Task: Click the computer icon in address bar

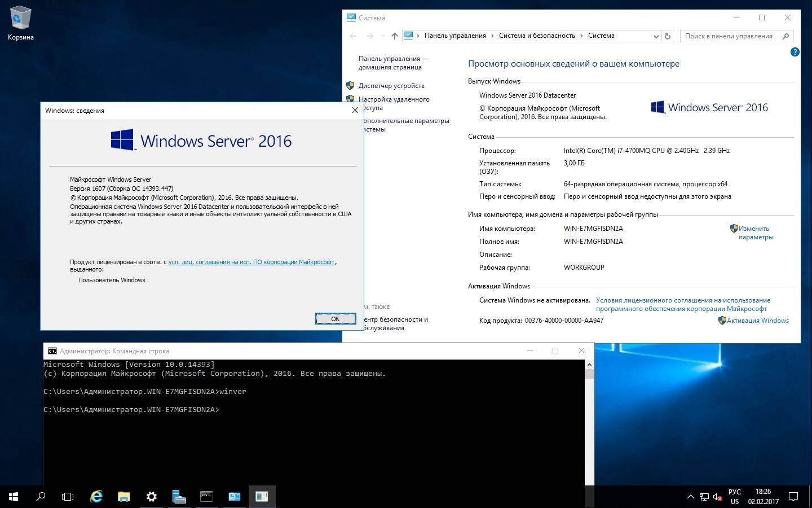Action: click(408, 36)
